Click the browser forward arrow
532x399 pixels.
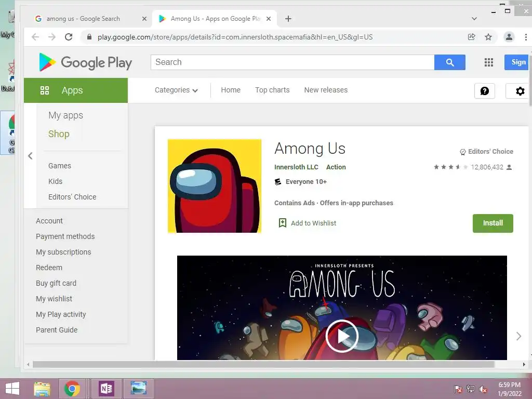click(x=52, y=37)
